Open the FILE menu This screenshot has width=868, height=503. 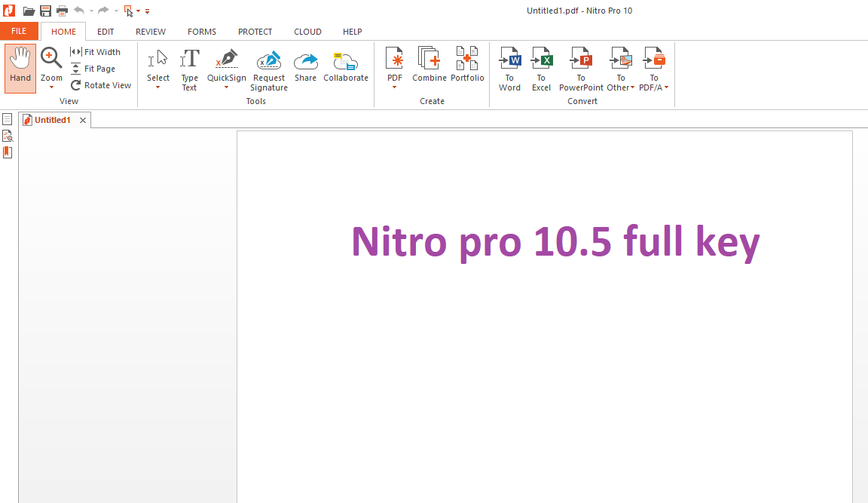coord(19,31)
